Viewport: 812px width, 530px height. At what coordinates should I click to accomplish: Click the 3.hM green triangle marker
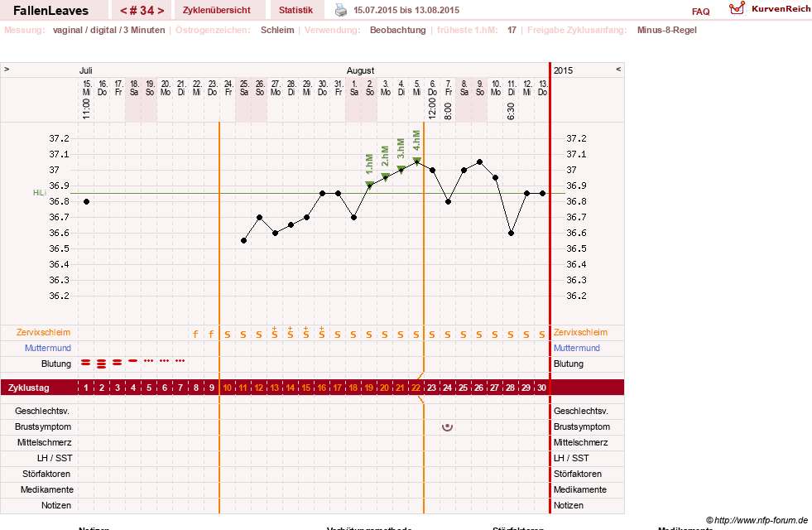tap(401, 169)
